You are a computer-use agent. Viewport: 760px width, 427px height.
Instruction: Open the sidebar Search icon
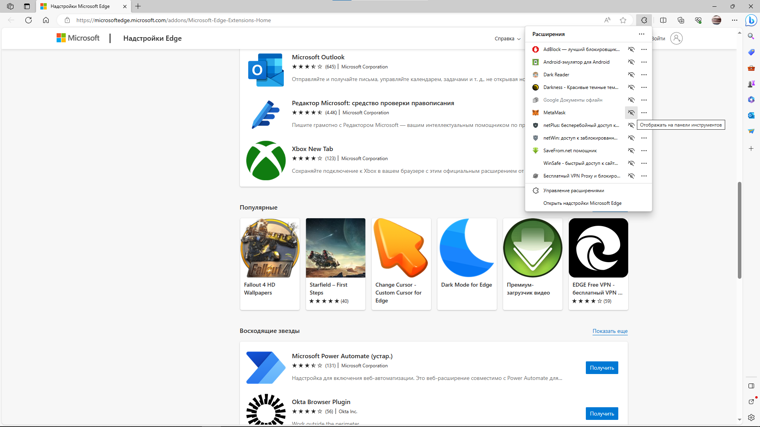[751, 36]
